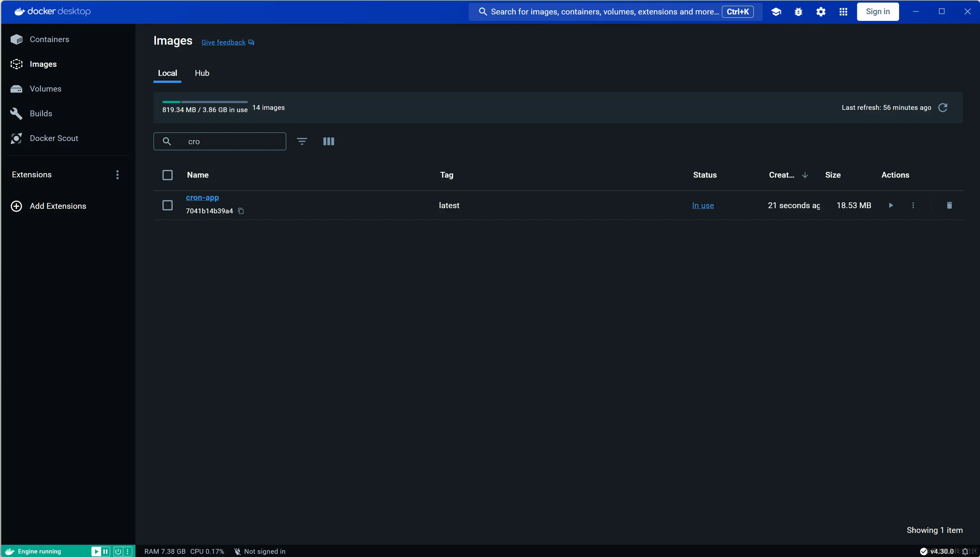The width and height of the screenshot is (980, 557).
Task: Open the troubleshoot bug icon
Action: click(x=798, y=12)
